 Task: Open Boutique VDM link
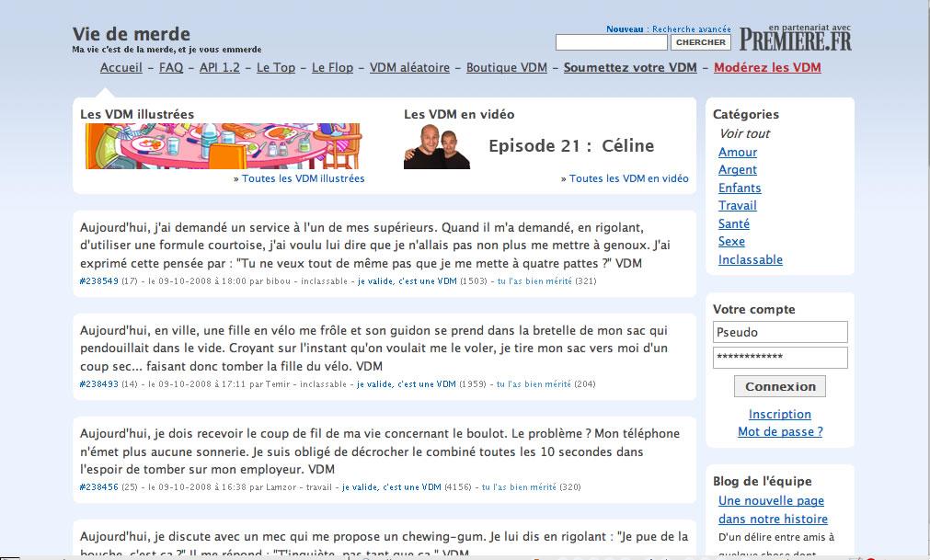point(507,67)
